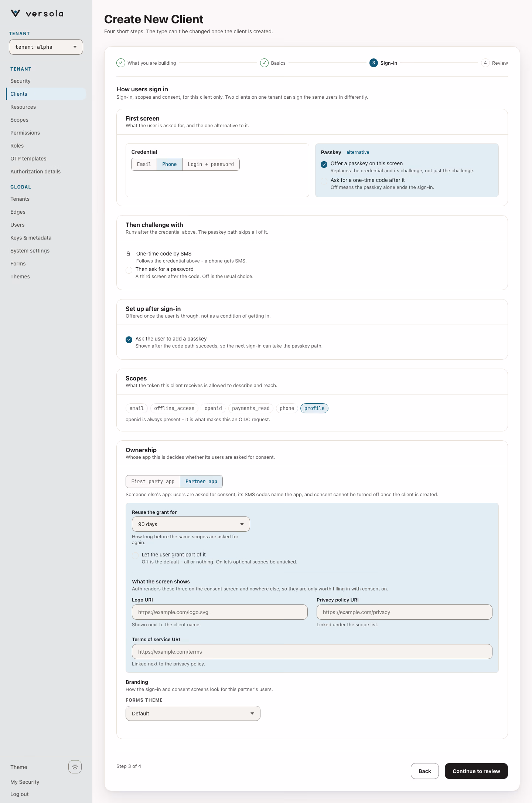Click the Basics step checkmark icon

[264, 63]
